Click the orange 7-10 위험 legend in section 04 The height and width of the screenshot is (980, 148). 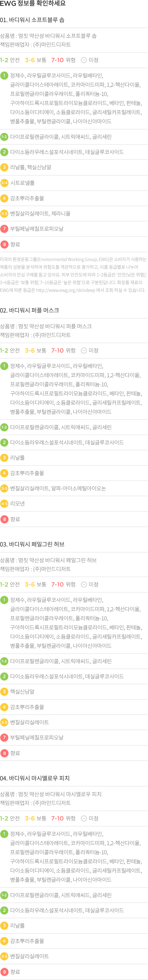63,818
